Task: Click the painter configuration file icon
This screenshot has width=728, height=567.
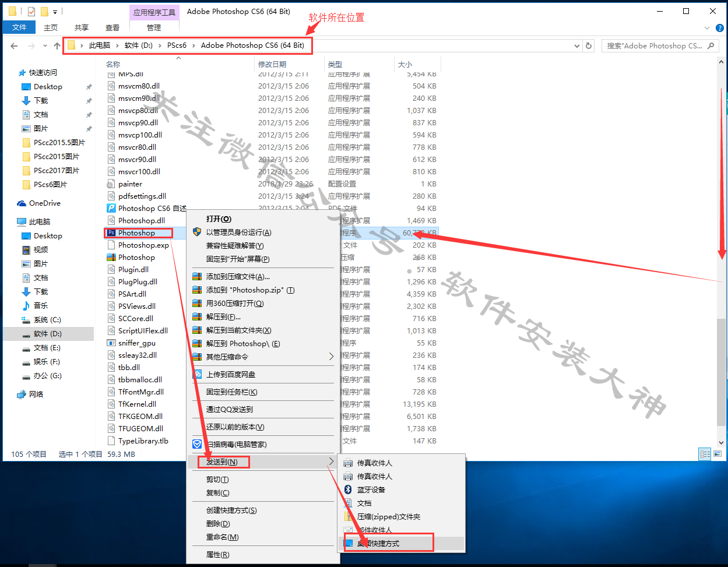Action: (111, 184)
